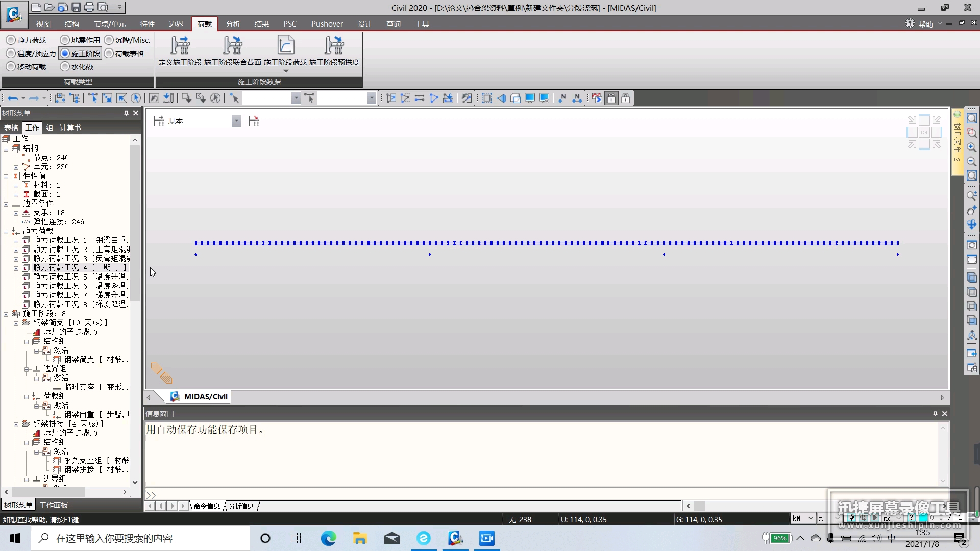Click the Windows taskbar search box
Image resolution: width=980 pixels, height=551 pixels.
pos(140,538)
